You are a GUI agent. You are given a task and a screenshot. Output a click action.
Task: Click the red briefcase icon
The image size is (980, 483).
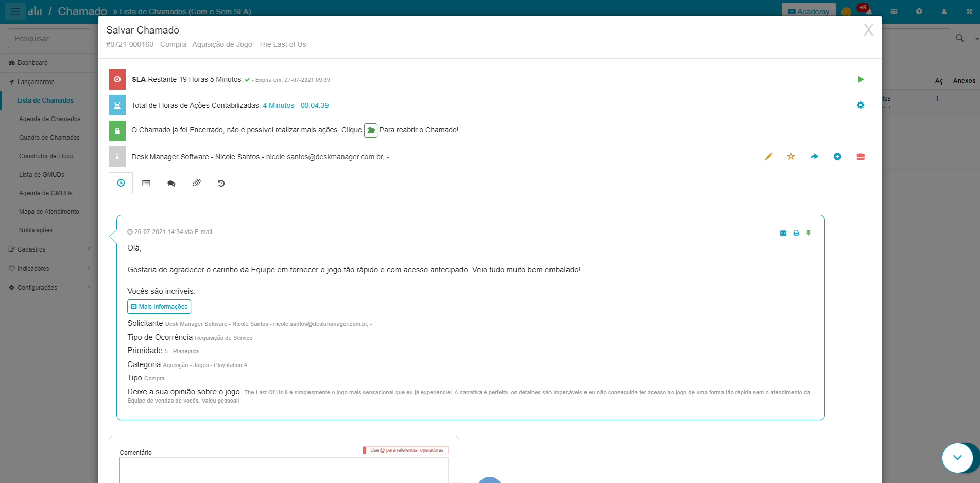tap(861, 157)
